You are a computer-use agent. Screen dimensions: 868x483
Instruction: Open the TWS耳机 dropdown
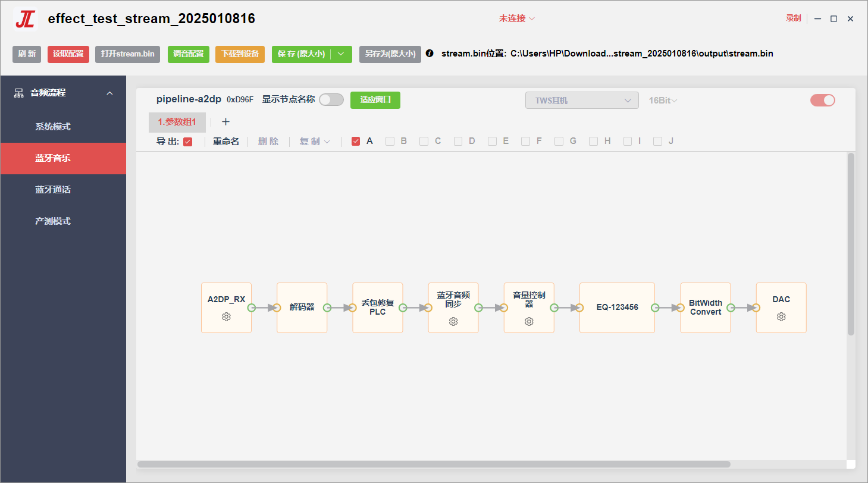[x=582, y=101]
